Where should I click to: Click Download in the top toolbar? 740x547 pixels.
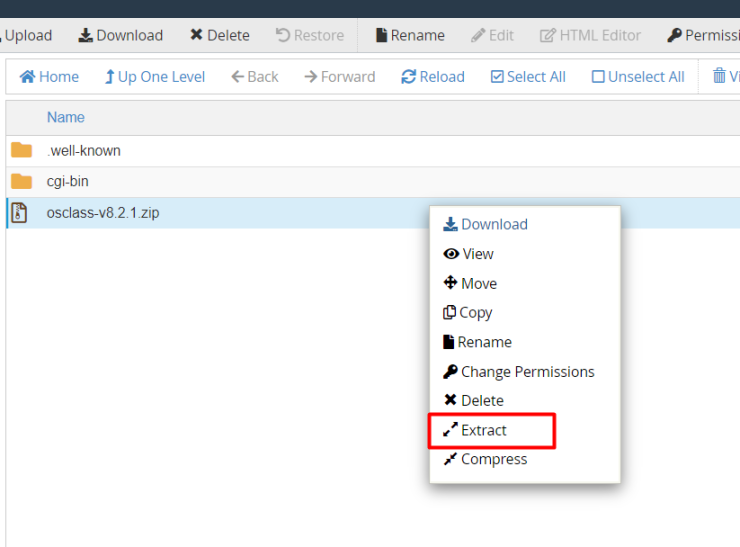pos(120,35)
